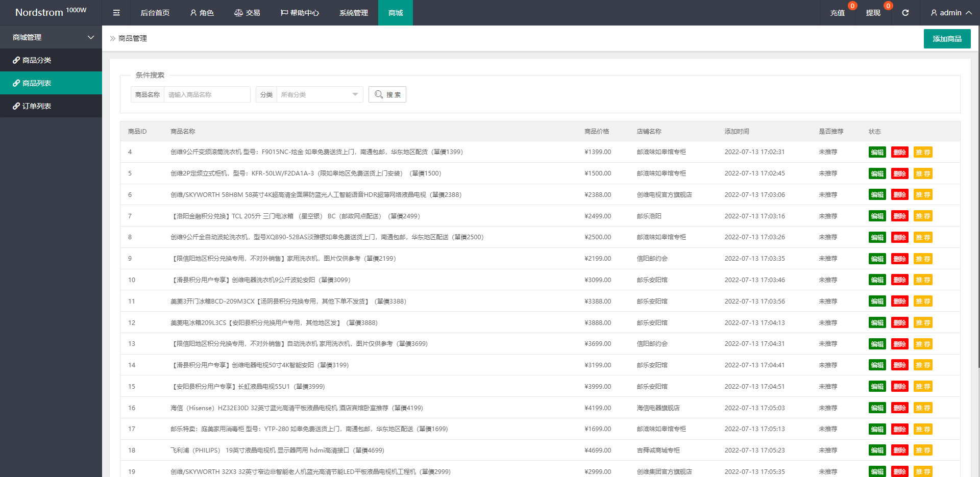Select 商品列表 sidebar entry

click(37, 83)
